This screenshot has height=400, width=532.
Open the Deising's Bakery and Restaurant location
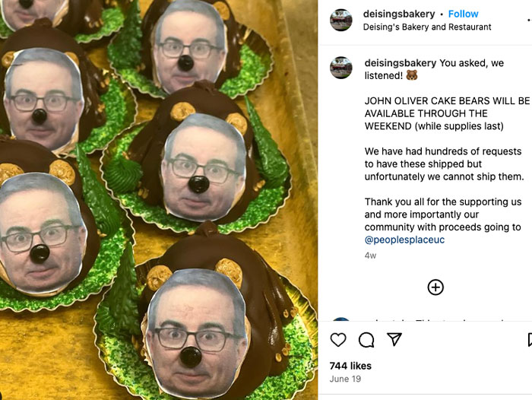427,27
